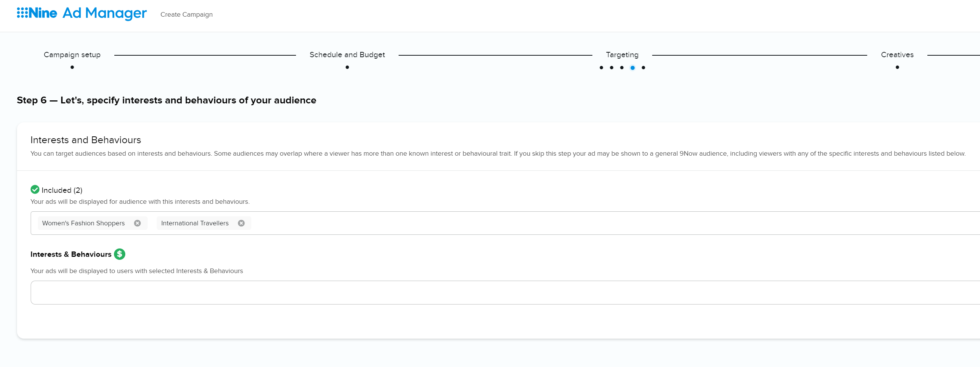The height and width of the screenshot is (367, 980).
Task: Click the Interests & Behaviours bold label
Action: click(x=71, y=254)
